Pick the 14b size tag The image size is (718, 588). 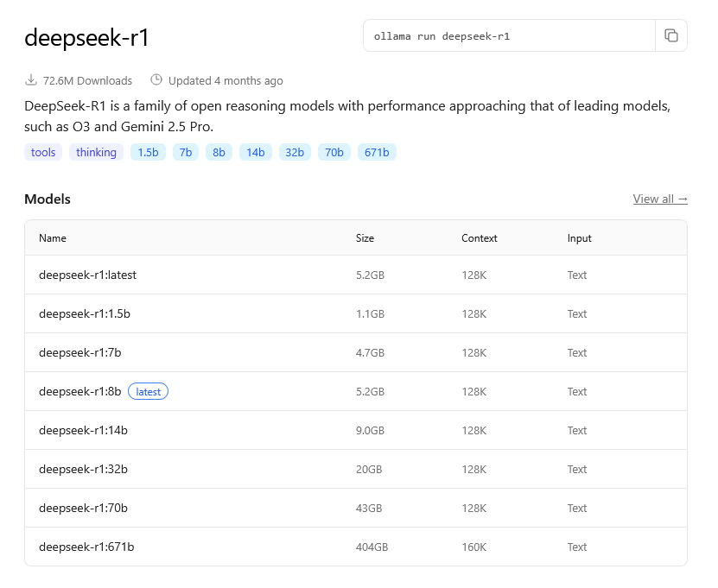255,153
